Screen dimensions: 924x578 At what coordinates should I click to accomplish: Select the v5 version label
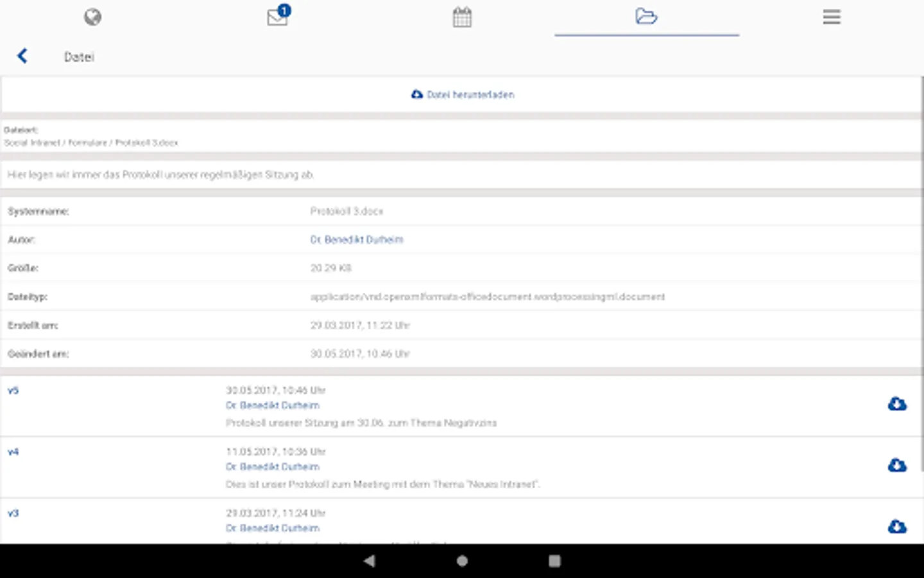pos(13,390)
